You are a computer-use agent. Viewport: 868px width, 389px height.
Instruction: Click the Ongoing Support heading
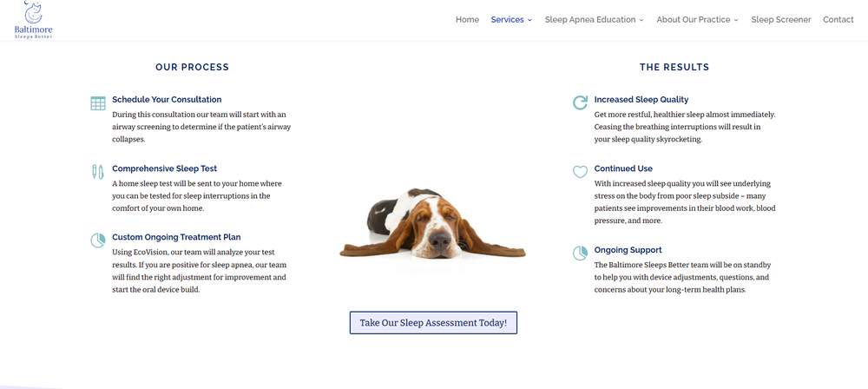(x=628, y=250)
